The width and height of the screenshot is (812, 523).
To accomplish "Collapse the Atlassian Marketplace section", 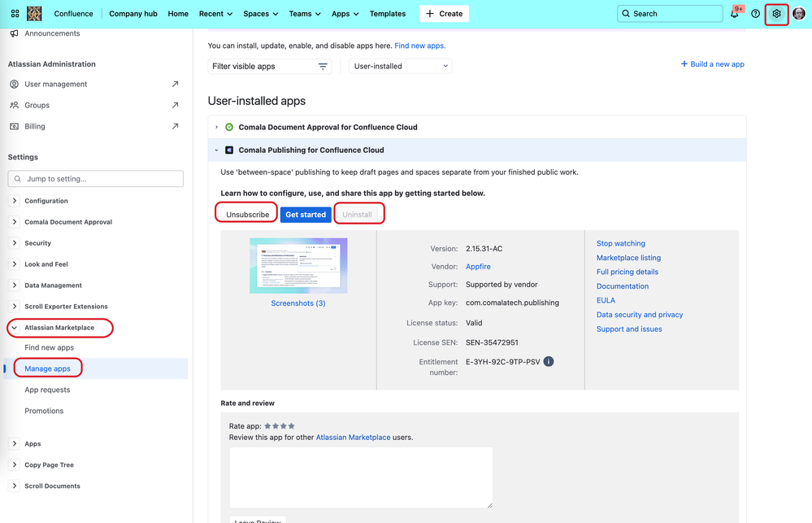I will click(15, 328).
